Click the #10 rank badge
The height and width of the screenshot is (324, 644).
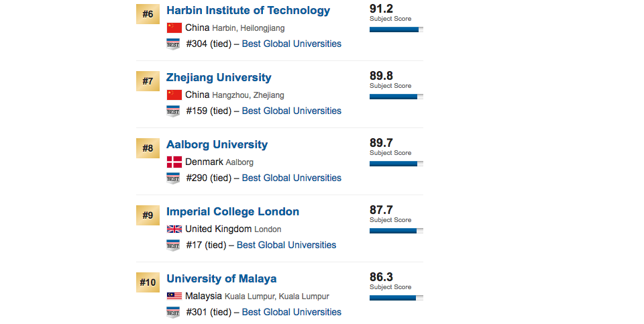click(148, 282)
